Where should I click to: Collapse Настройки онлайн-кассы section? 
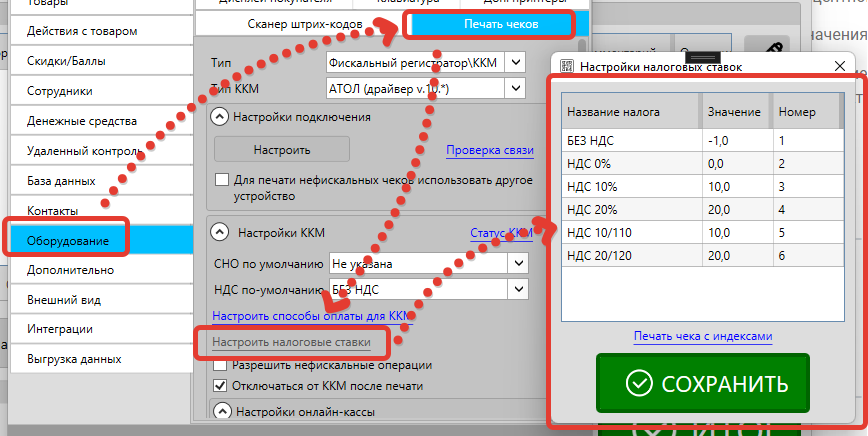(223, 411)
